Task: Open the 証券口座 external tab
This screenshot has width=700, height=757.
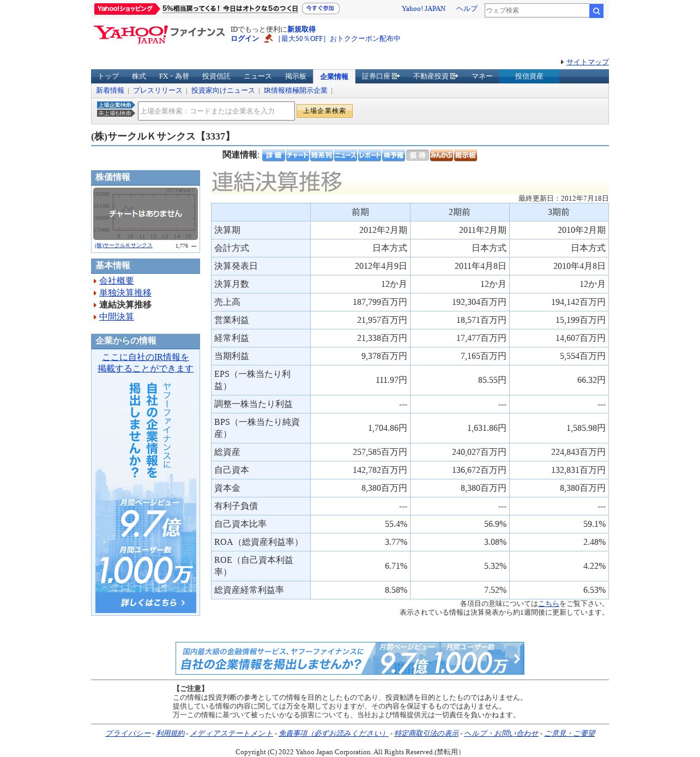Action: click(381, 76)
